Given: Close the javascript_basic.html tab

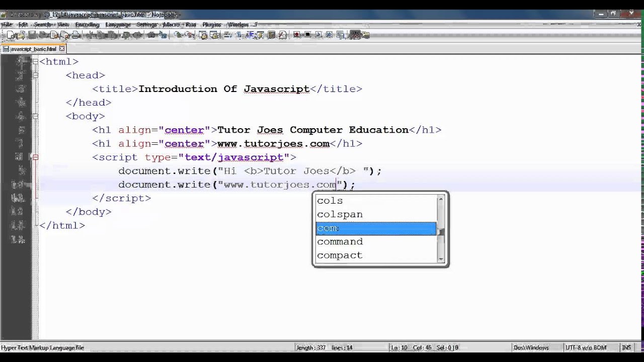Looking at the screenshot, I should (62, 49).
